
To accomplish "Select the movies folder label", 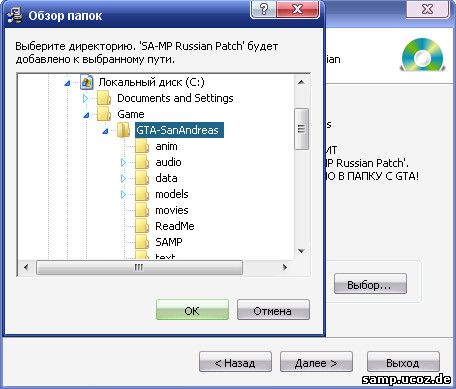I will [x=172, y=210].
